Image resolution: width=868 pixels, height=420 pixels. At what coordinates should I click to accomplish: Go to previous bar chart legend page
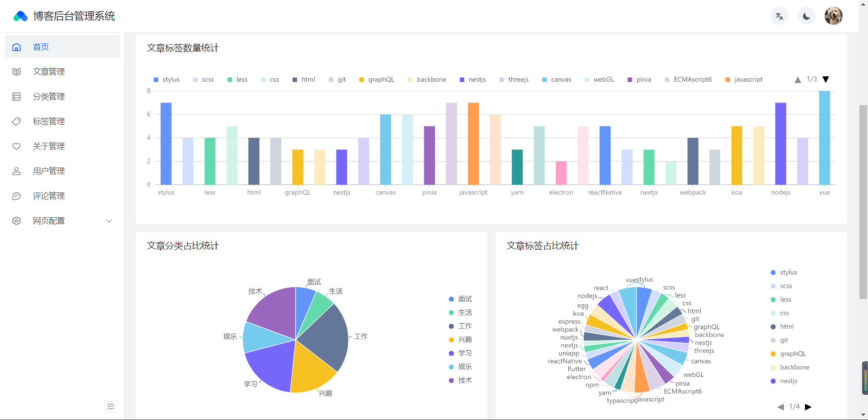pyautogui.click(x=798, y=79)
